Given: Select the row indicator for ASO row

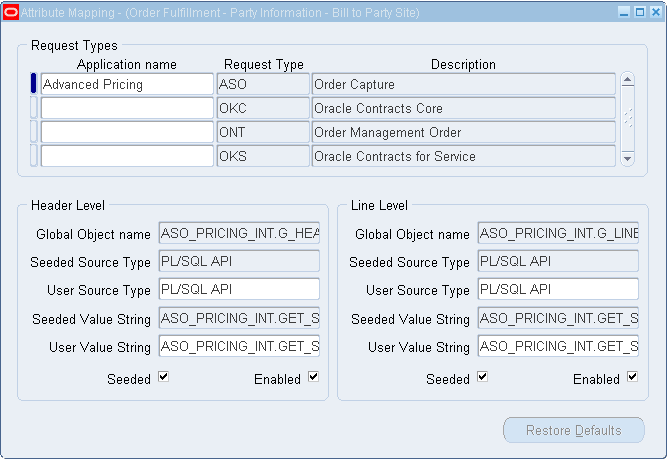Looking at the screenshot, I should pyautogui.click(x=34, y=84).
